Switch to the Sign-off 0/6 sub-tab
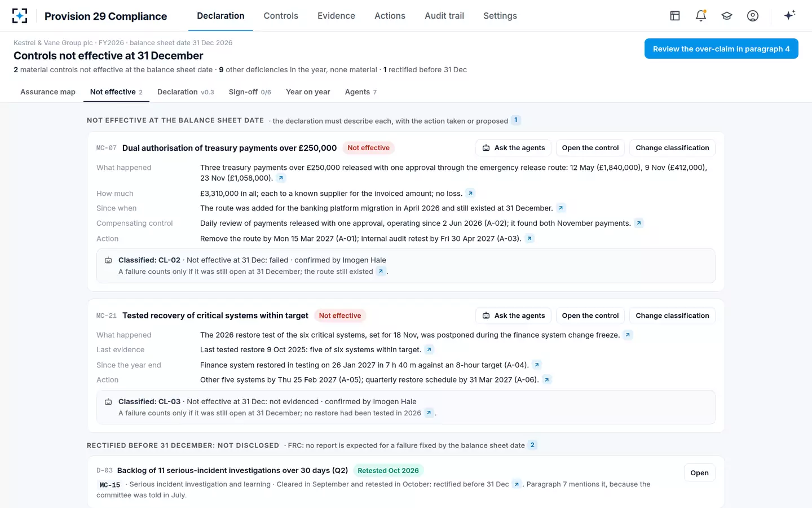 point(250,92)
